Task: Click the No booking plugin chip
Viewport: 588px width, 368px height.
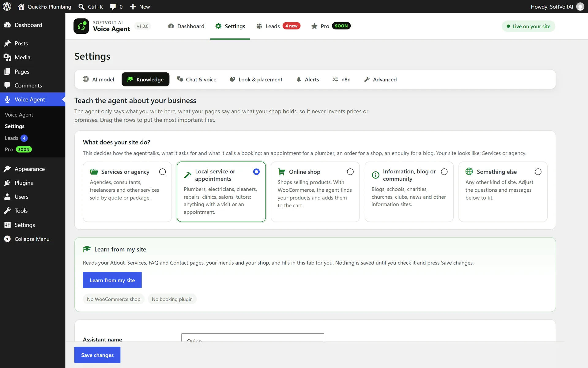Action: pyautogui.click(x=172, y=299)
